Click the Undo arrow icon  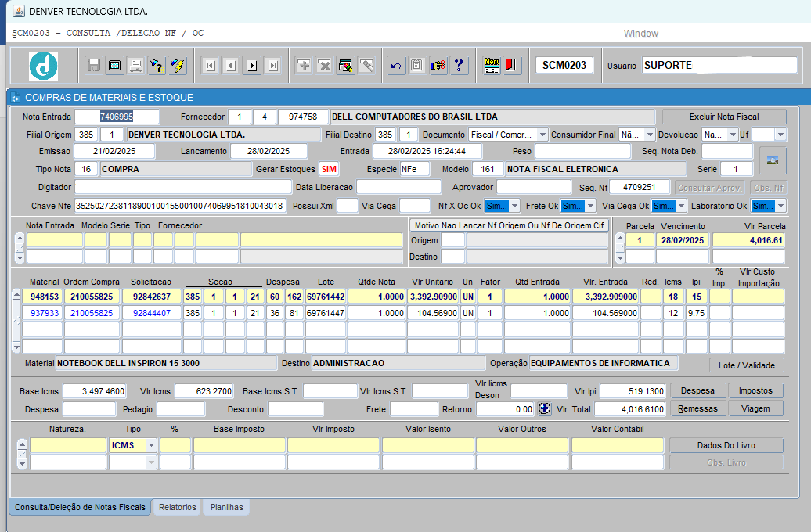[396, 66]
